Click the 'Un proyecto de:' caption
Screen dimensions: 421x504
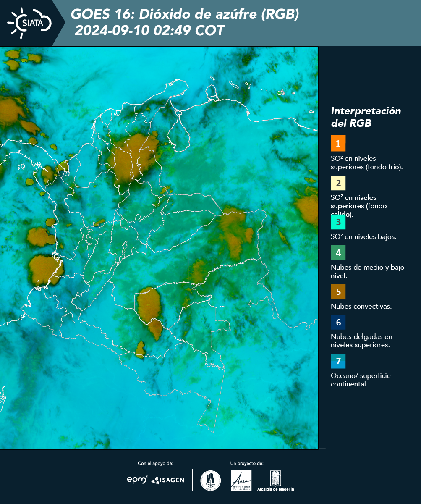point(247,463)
